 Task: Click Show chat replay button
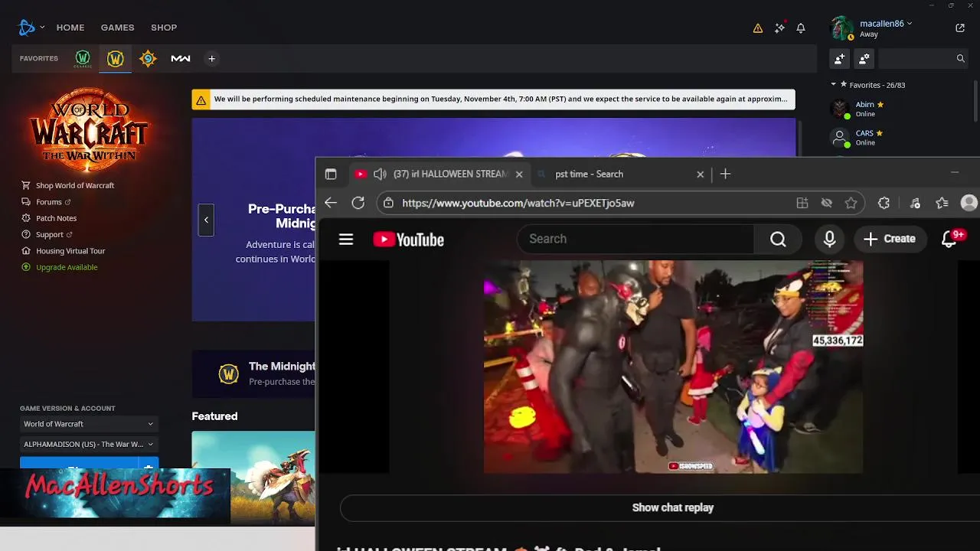672,507
